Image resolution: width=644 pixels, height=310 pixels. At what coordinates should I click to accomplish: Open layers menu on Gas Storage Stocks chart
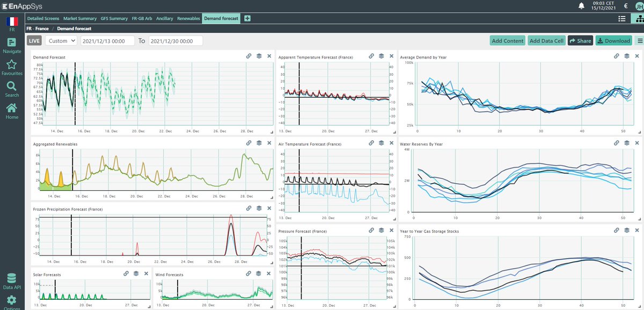627,230
